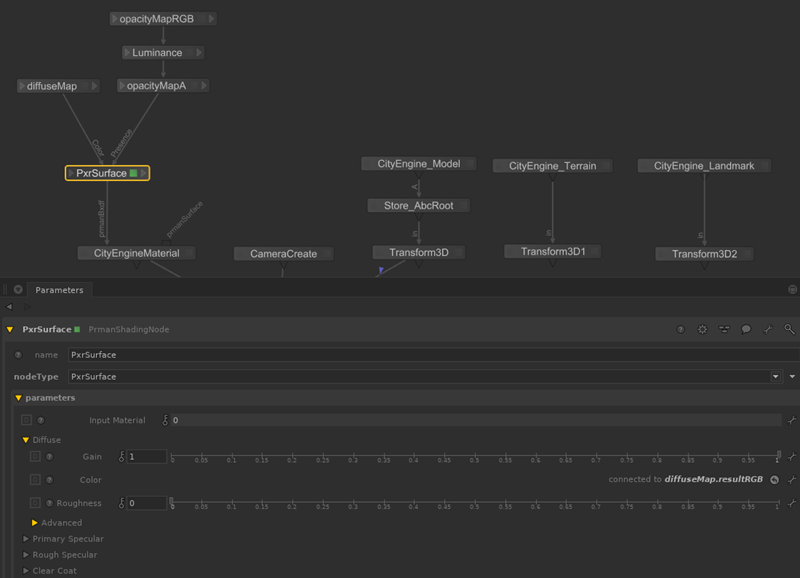Screen dimensions: 800x578
Task: Collapse the Diffuse section
Action: tap(26, 440)
